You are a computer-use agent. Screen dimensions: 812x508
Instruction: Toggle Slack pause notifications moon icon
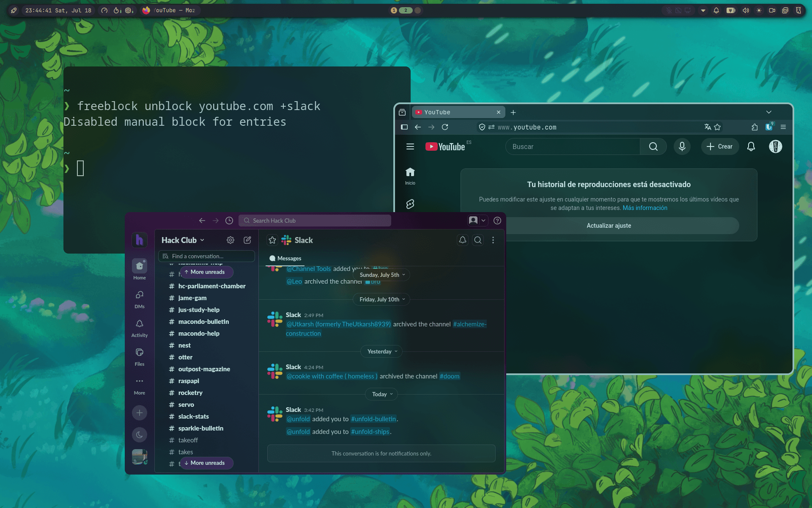[x=140, y=435]
